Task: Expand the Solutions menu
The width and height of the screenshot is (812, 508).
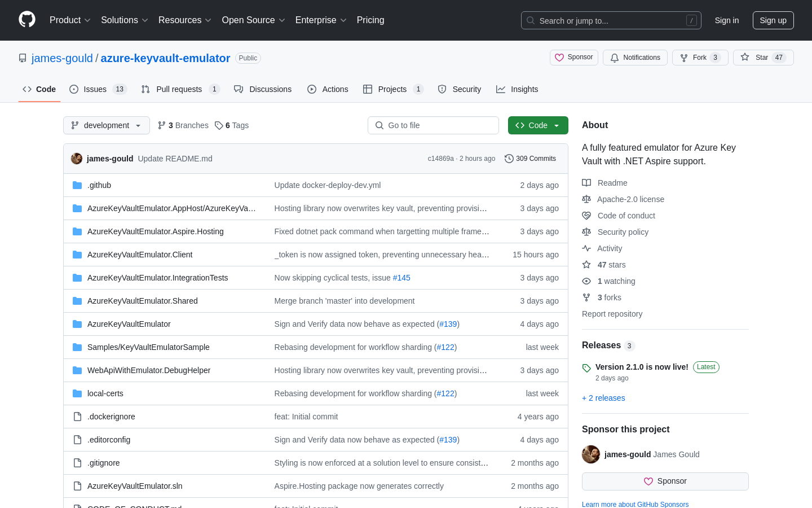Action: point(125,20)
